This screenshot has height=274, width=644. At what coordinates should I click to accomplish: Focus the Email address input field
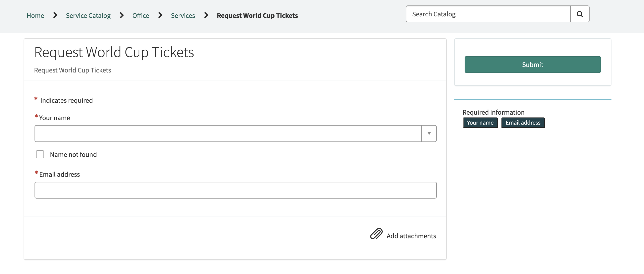(235, 190)
